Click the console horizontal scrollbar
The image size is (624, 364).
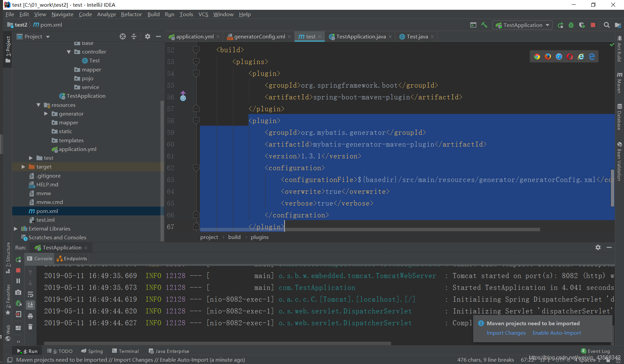click(x=217, y=343)
